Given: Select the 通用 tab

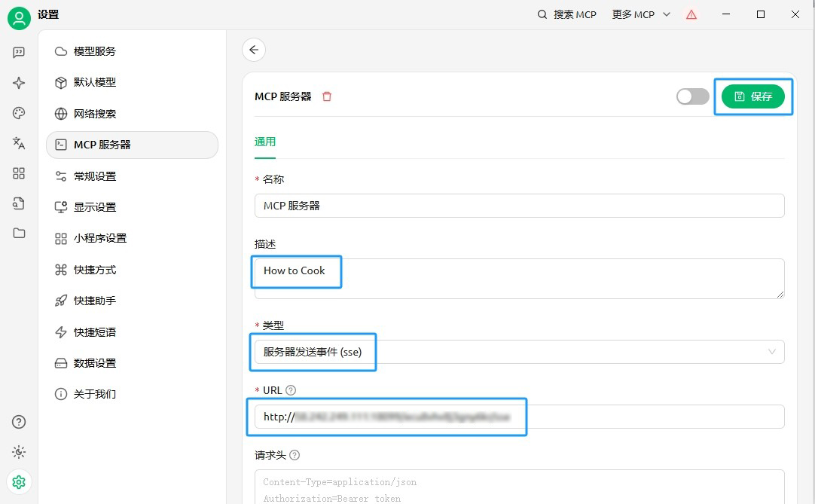Looking at the screenshot, I should (265, 142).
